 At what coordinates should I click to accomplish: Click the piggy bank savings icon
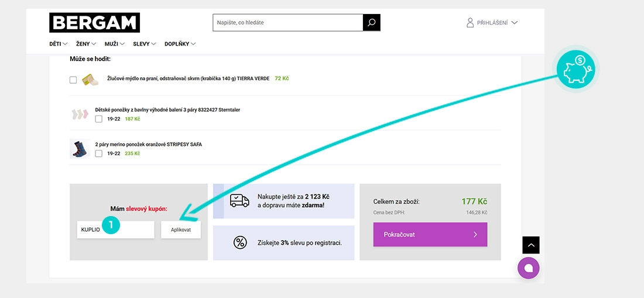tap(576, 68)
